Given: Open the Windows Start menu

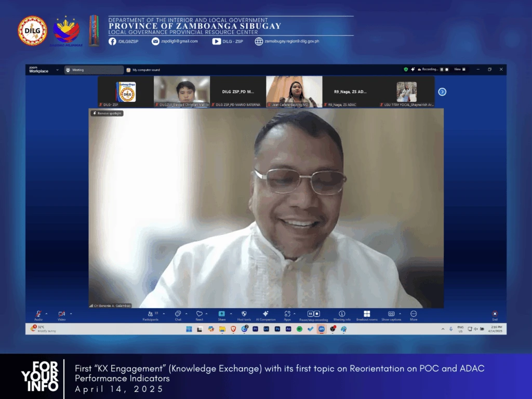Looking at the screenshot, I should tap(189, 329).
